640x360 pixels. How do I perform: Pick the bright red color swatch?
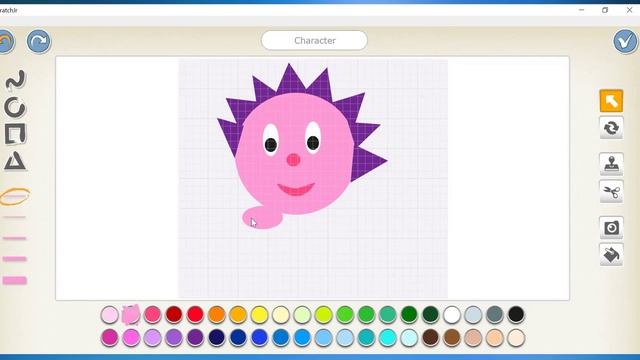tap(195, 315)
